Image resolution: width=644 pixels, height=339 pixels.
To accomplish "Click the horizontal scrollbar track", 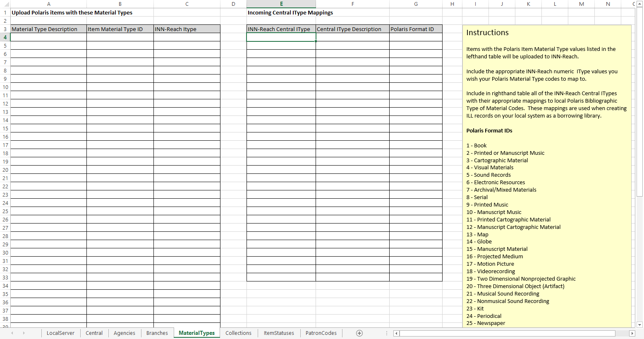I will 513,333.
